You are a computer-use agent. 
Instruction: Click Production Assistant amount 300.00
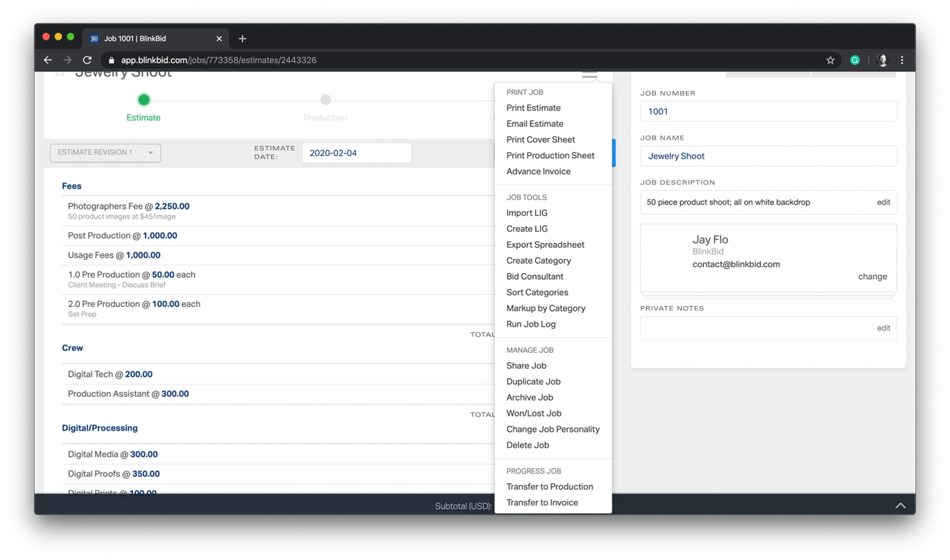175,394
